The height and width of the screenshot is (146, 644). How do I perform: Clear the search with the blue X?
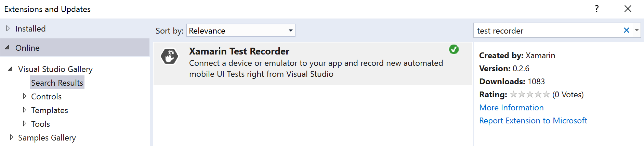(627, 31)
